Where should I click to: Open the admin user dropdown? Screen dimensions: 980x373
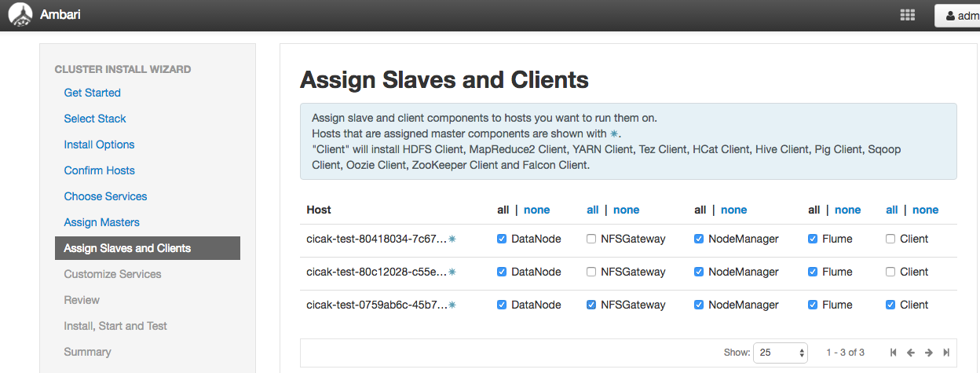tap(957, 16)
